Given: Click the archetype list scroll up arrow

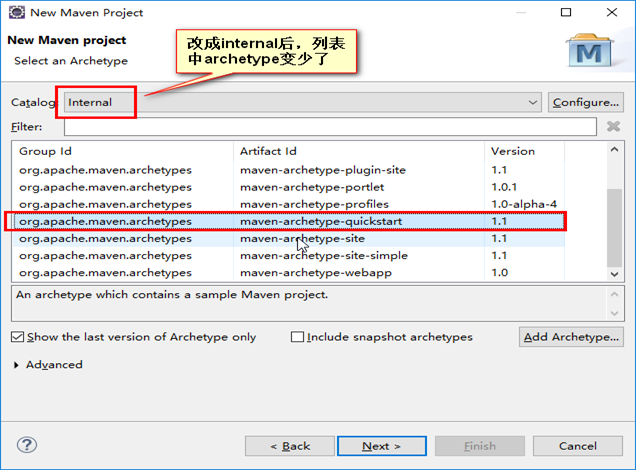Looking at the screenshot, I should coord(615,150).
